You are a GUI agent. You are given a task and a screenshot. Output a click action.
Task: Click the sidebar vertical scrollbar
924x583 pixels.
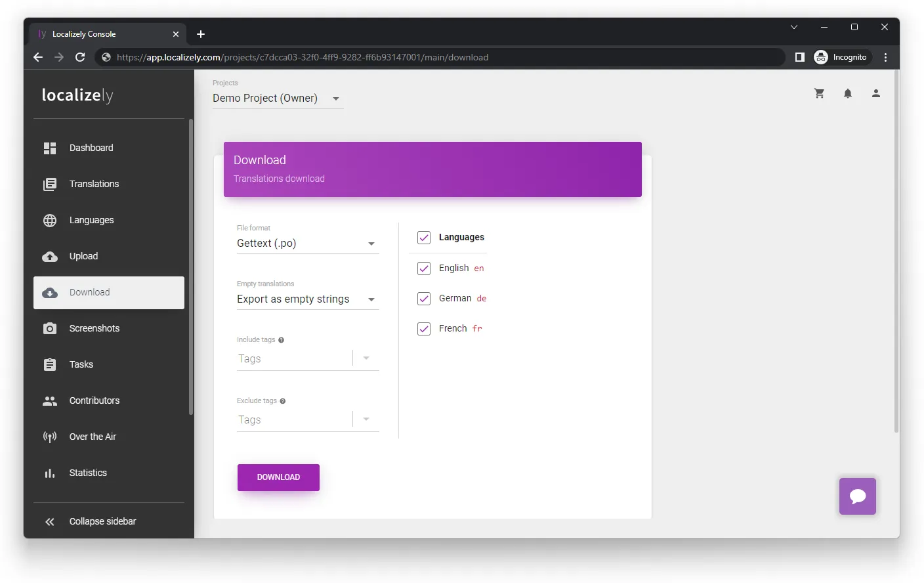pyautogui.click(x=191, y=267)
